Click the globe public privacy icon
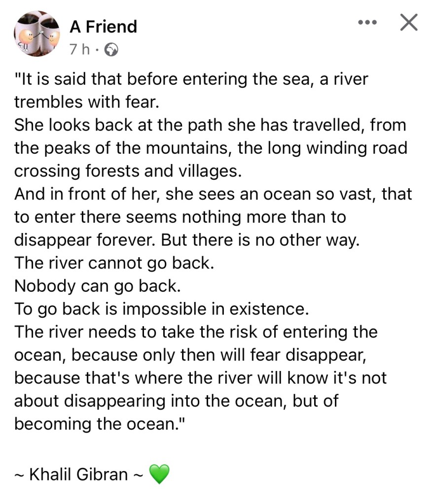 (112, 50)
